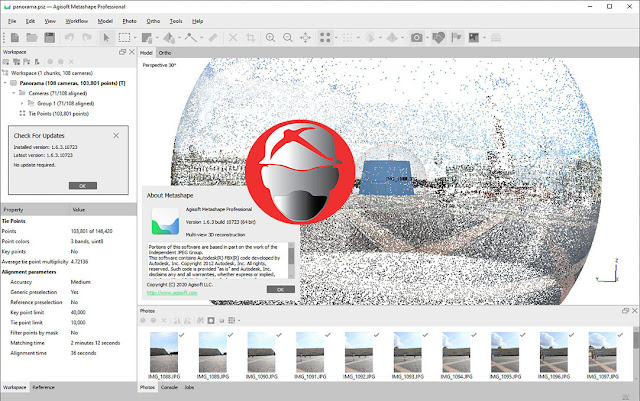Redo the last action
The height and width of the screenshot is (401, 640).
87,38
